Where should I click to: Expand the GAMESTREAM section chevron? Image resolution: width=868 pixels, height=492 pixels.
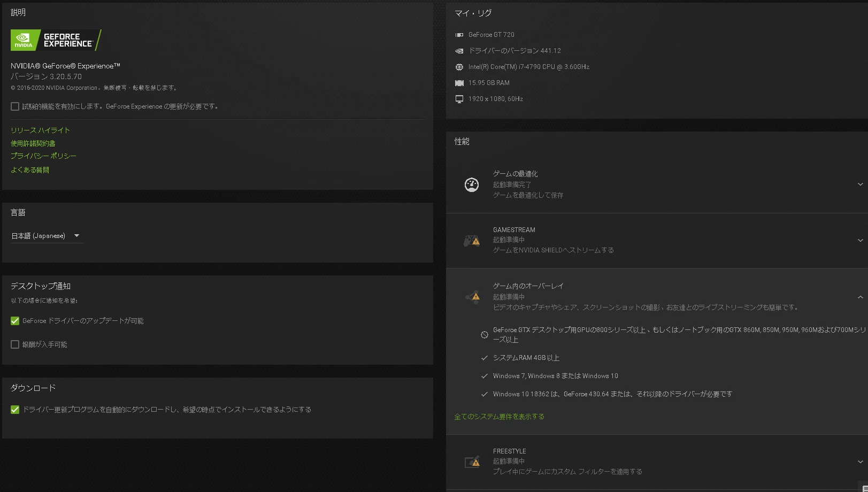point(860,240)
